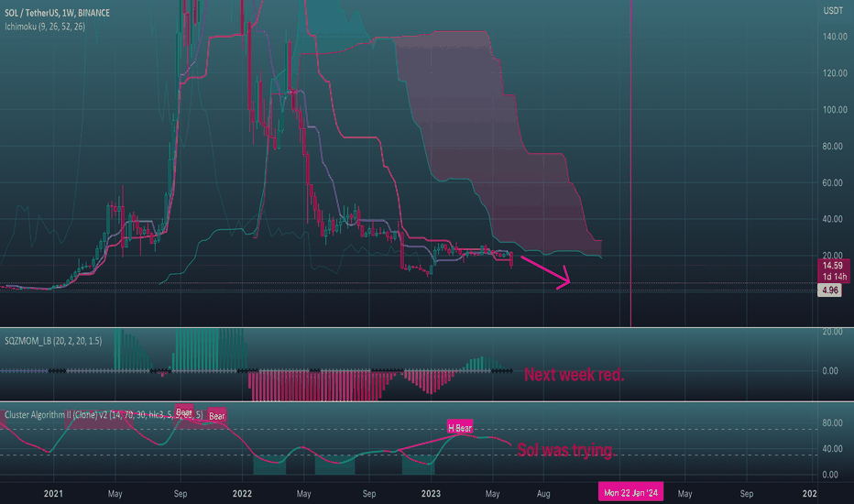Click the Mon 22 Jan '24 date label
Viewport: 854px width, 504px height.
(x=630, y=493)
